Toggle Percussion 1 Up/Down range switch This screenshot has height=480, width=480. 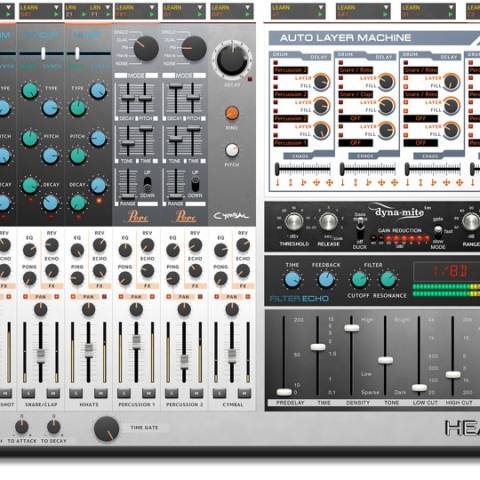click(x=147, y=184)
